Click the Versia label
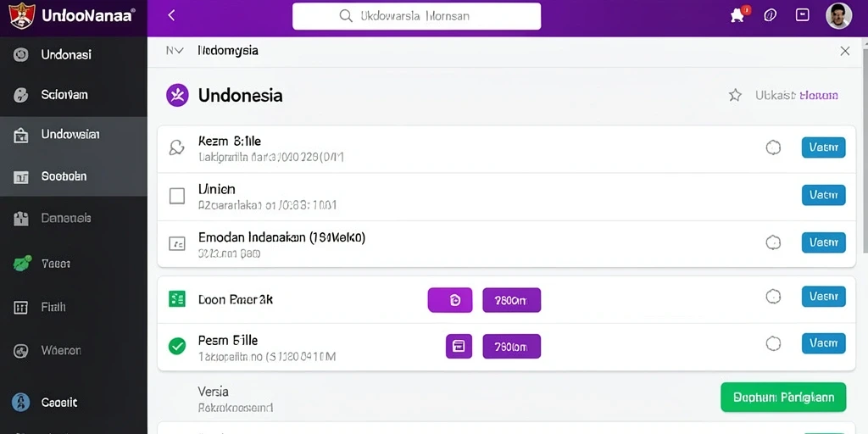This screenshot has height=434, width=868. pyautogui.click(x=213, y=392)
